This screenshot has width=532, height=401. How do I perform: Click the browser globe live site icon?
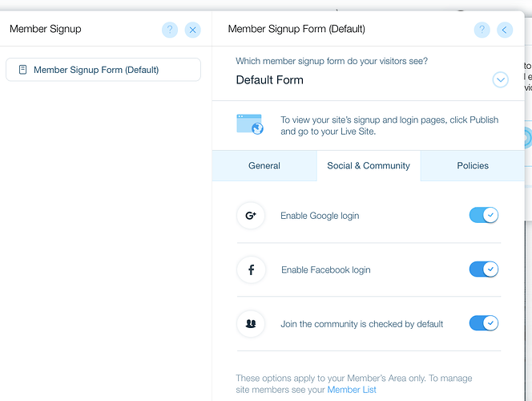click(250, 124)
